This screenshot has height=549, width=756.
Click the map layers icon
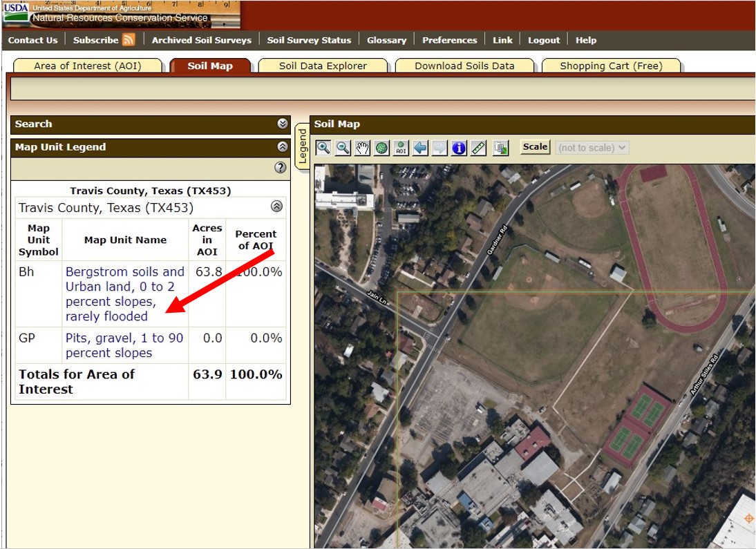pos(500,148)
